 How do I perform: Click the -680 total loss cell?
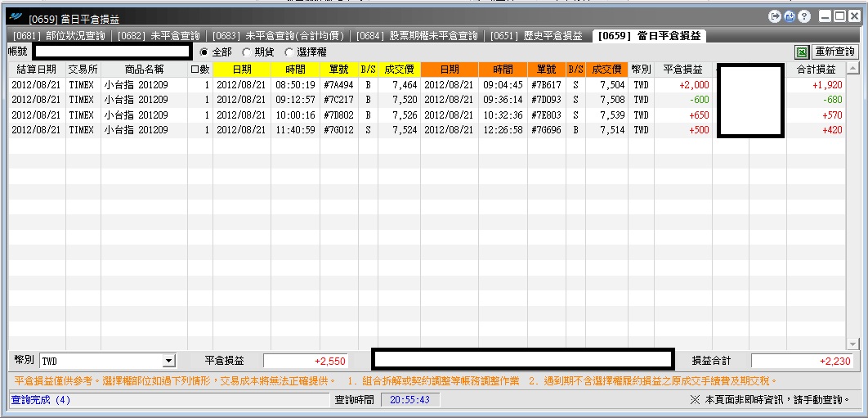coord(816,100)
